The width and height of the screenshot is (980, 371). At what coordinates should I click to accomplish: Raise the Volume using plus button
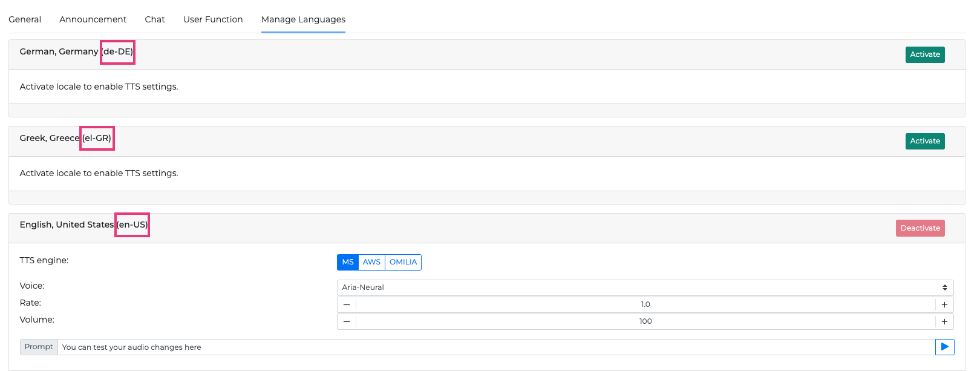click(x=944, y=321)
